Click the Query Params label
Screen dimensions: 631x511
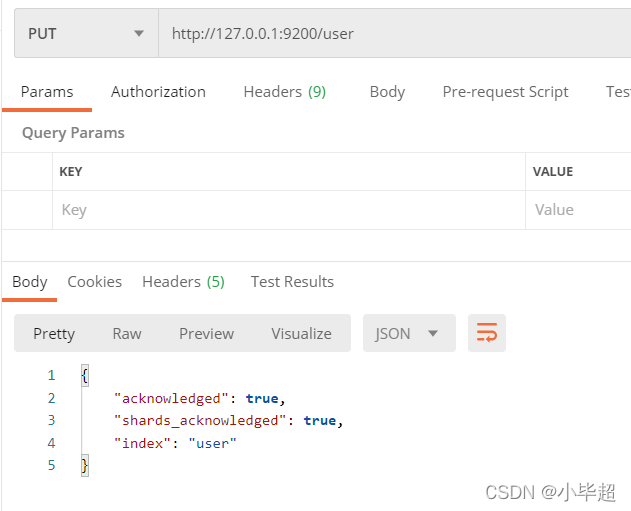click(x=73, y=133)
